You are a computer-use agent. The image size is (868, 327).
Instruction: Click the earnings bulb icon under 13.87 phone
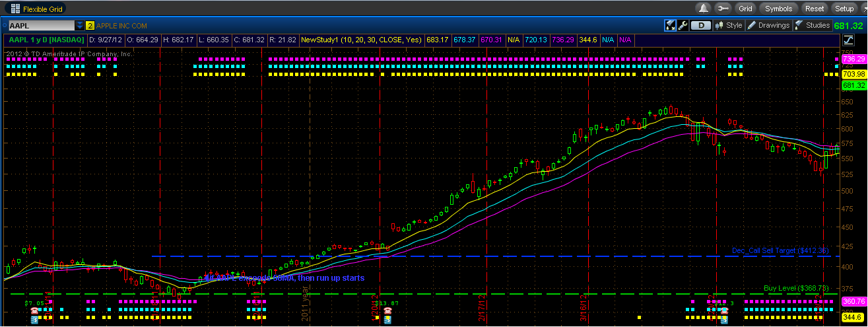click(387, 319)
